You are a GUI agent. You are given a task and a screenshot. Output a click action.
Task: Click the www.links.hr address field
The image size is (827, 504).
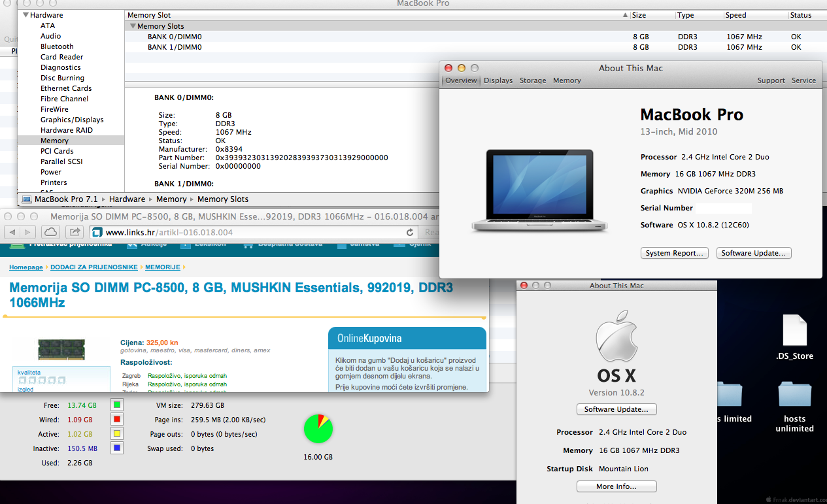(x=254, y=232)
